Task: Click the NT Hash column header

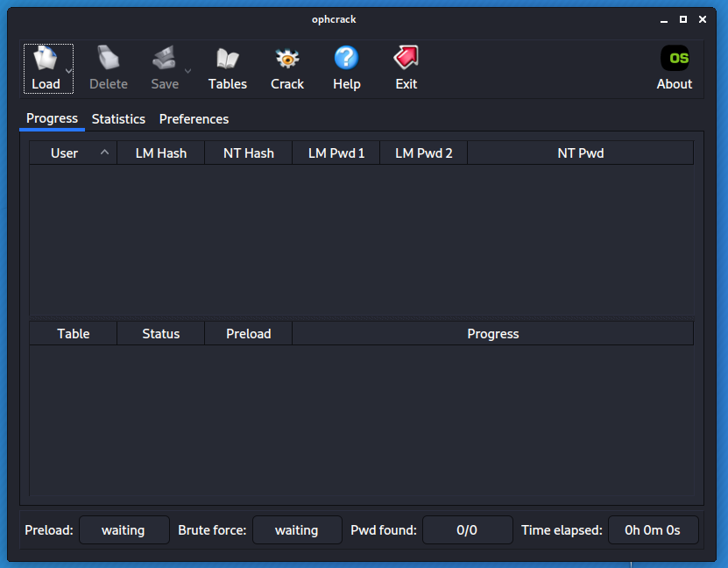Action: [x=248, y=153]
